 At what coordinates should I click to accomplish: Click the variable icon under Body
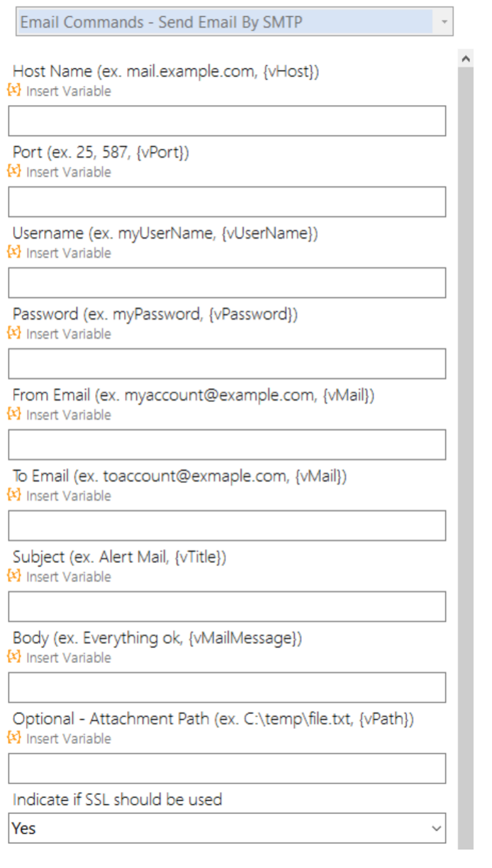tap(14, 656)
